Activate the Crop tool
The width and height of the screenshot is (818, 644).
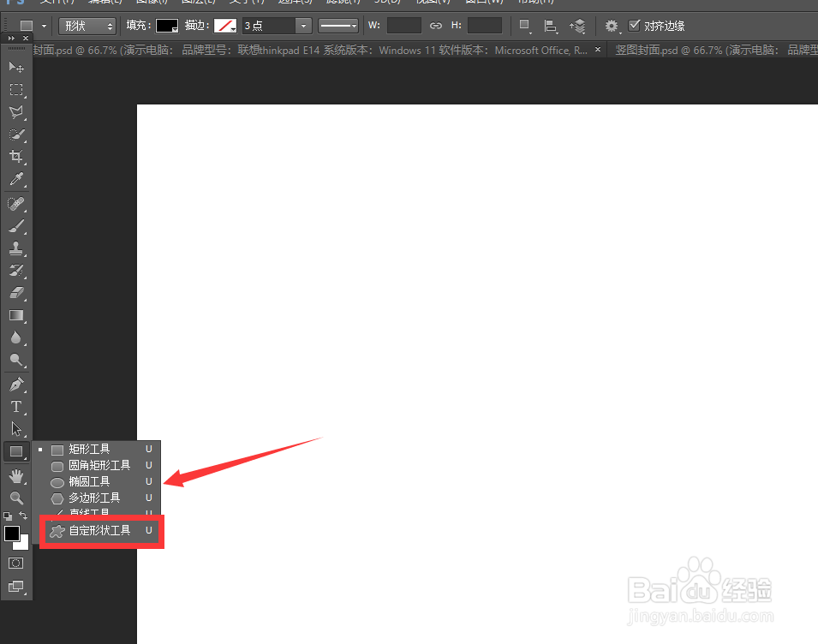click(x=16, y=157)
